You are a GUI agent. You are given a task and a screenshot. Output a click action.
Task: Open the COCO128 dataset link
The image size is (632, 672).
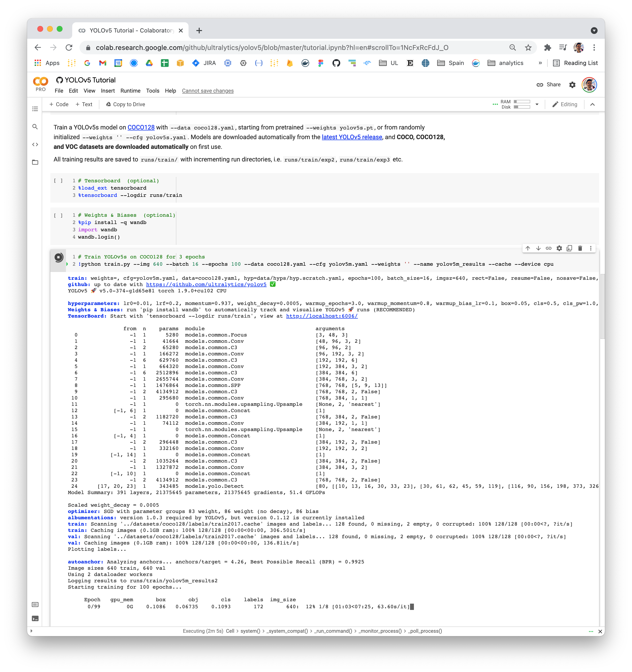[141, 128]
